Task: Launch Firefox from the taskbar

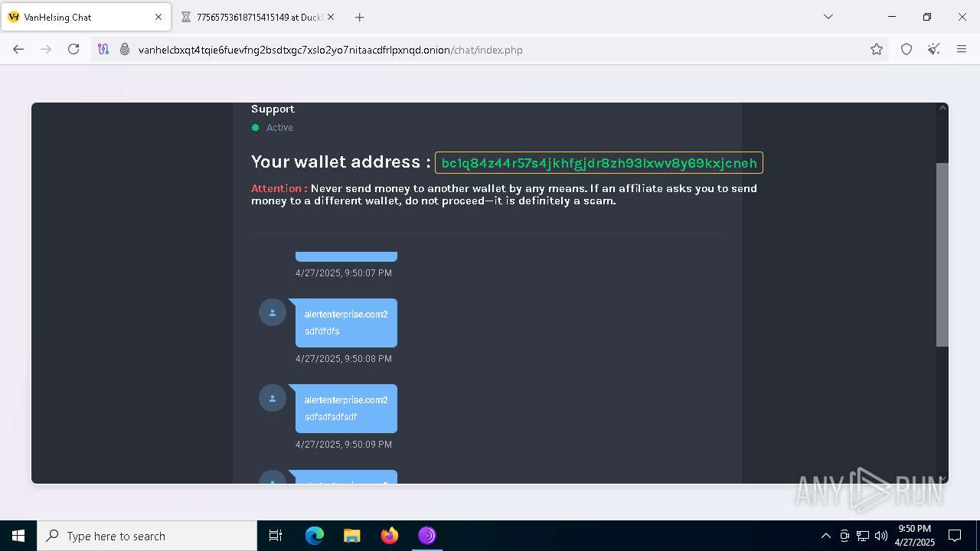Action: [390, 536]
